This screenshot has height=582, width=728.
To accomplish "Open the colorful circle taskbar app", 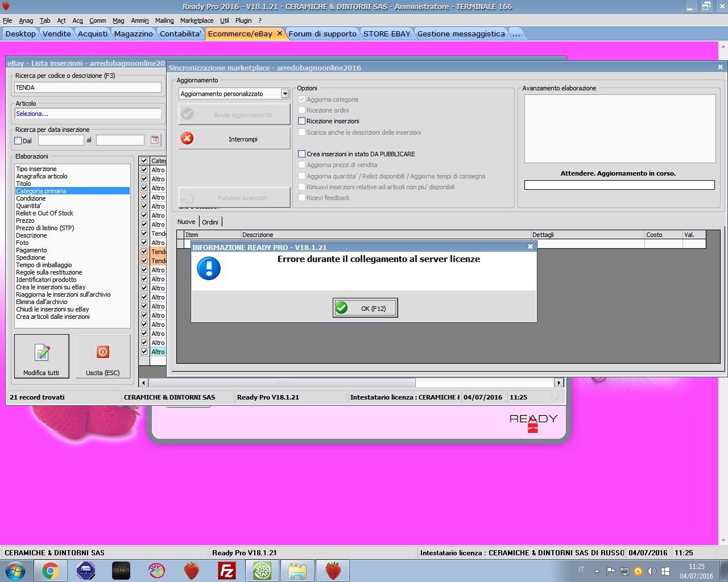I will tap(156, 571).
